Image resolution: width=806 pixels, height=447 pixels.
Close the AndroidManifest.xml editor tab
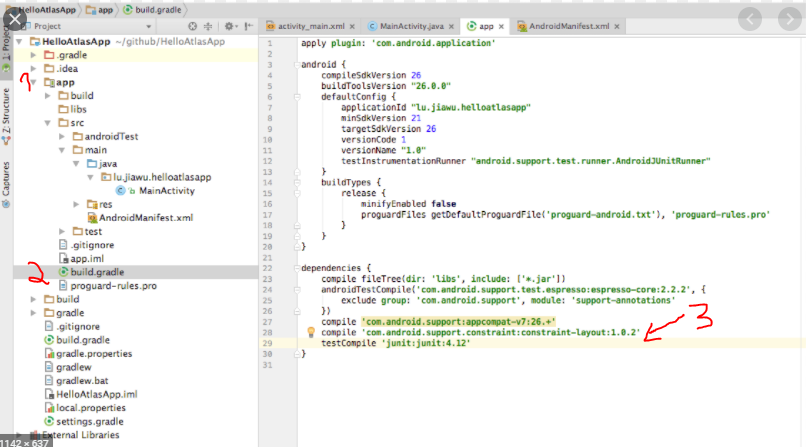[619, 26]
